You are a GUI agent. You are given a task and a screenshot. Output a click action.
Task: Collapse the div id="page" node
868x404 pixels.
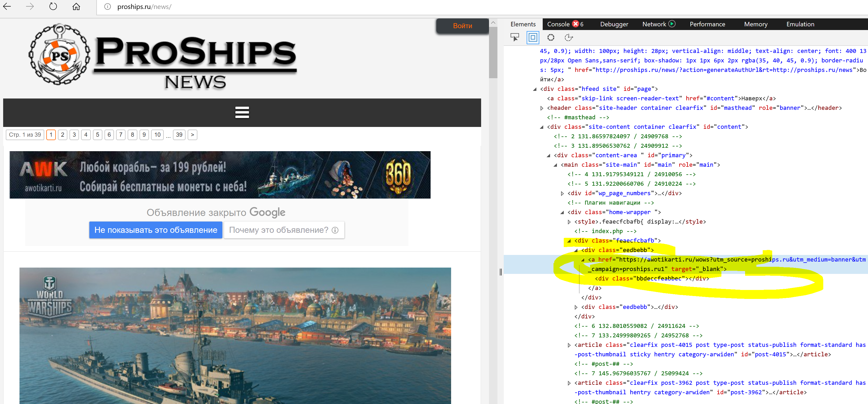535,89
